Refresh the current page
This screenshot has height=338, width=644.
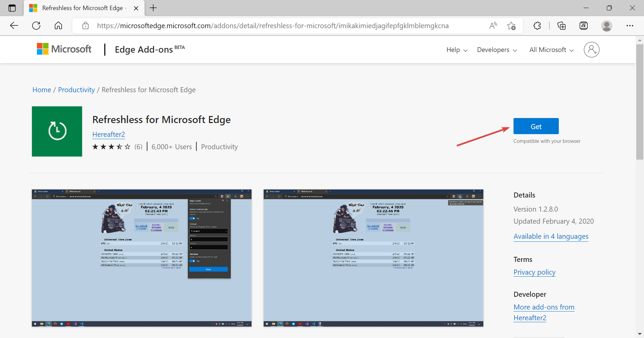click(x=36, y=26)
